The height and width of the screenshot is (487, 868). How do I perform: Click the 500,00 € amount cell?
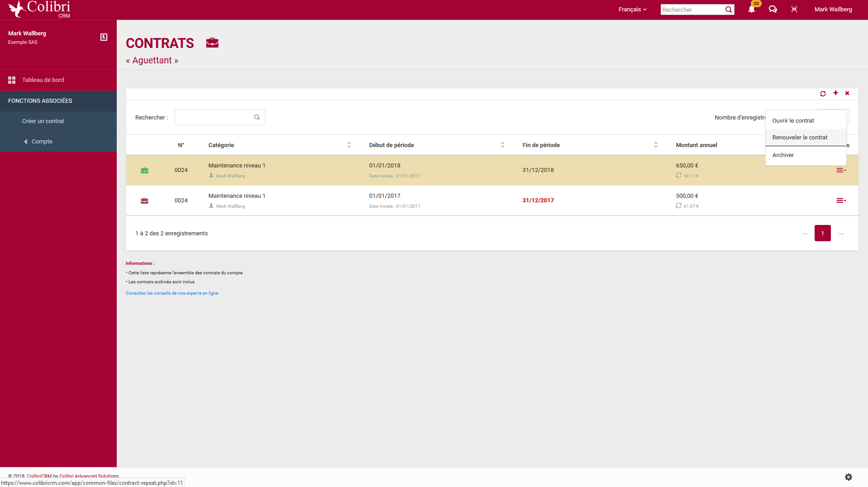click(x=687, y=196)
